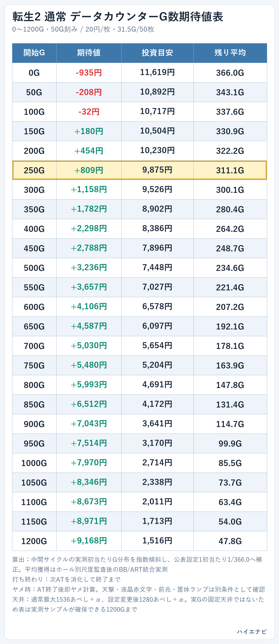Click the -32円 value in 100G row
Image resolution: width=279 pixels, height=644 pixels.
[89, 112]
